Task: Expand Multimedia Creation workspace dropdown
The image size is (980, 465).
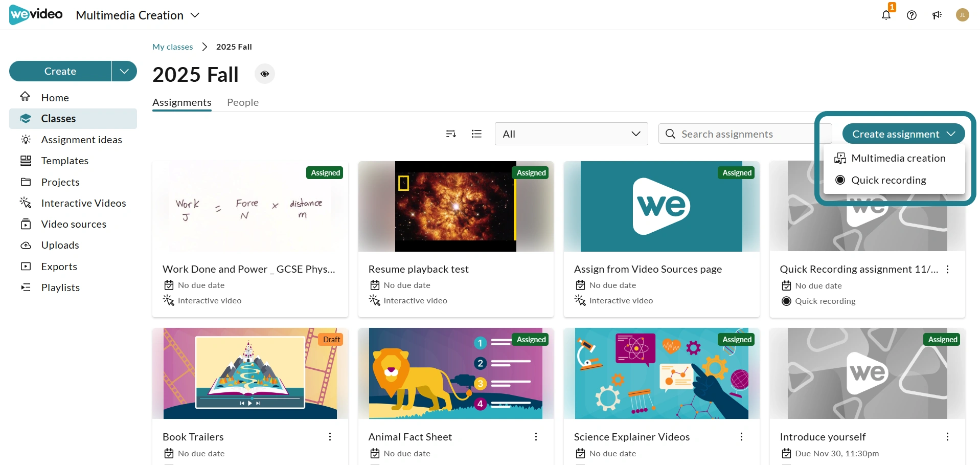Action: tap(138, 15)
